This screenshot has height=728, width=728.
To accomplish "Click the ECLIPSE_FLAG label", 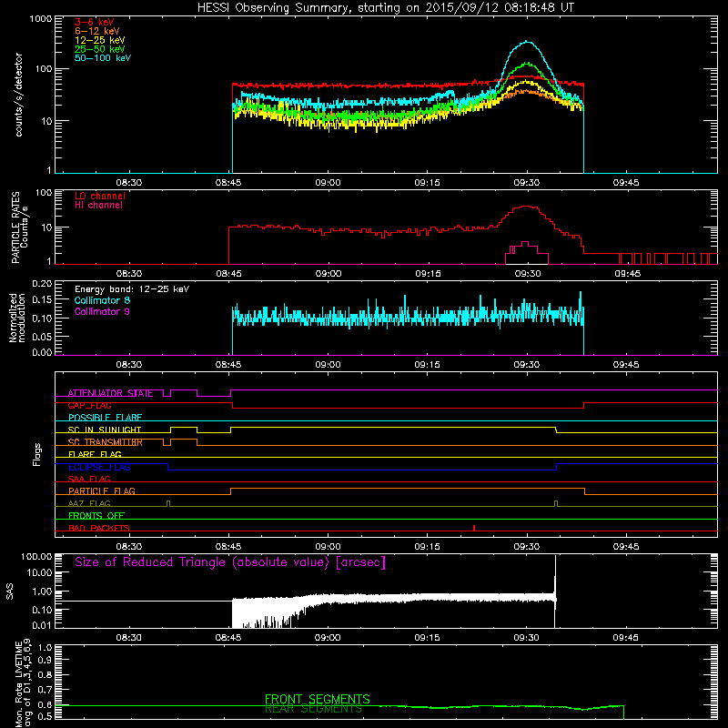I will coord(99,467).
